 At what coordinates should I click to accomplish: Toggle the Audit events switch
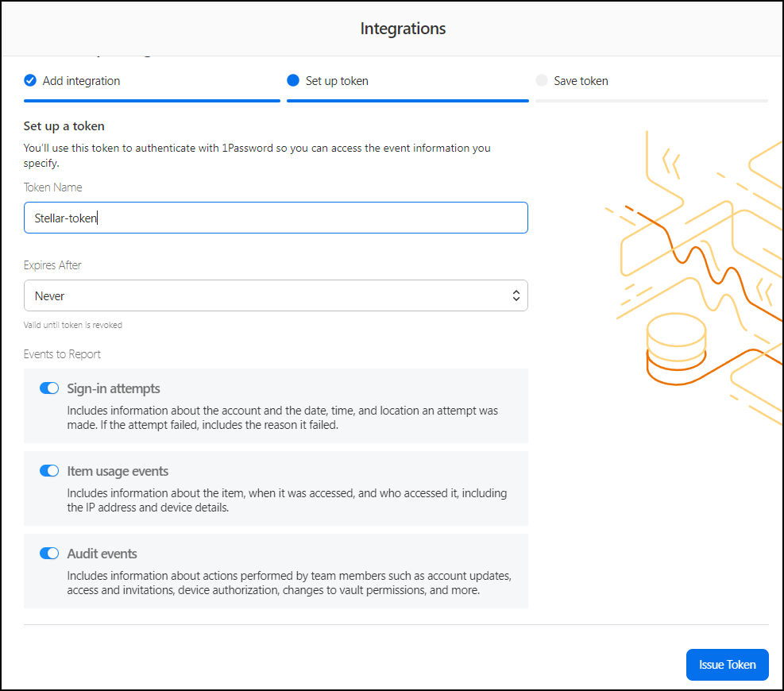click(49, 554)
